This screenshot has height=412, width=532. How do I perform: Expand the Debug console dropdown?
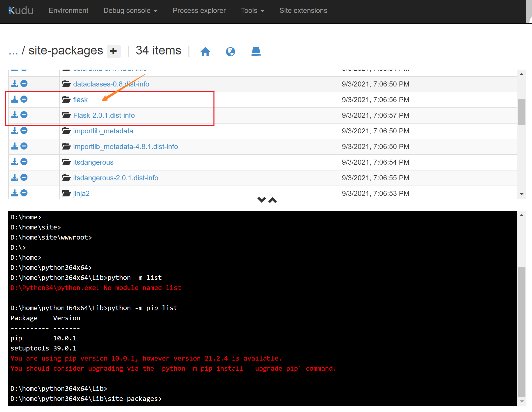[130, 11]
